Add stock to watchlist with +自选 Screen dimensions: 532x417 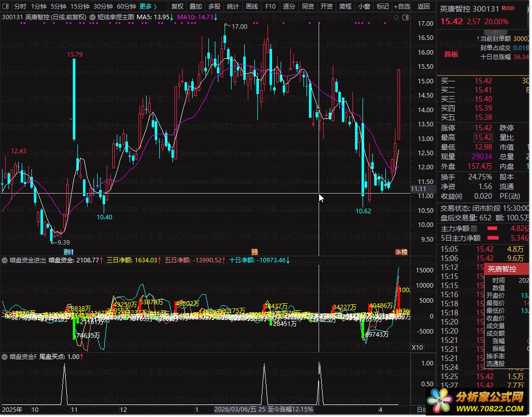pos(401,7)
